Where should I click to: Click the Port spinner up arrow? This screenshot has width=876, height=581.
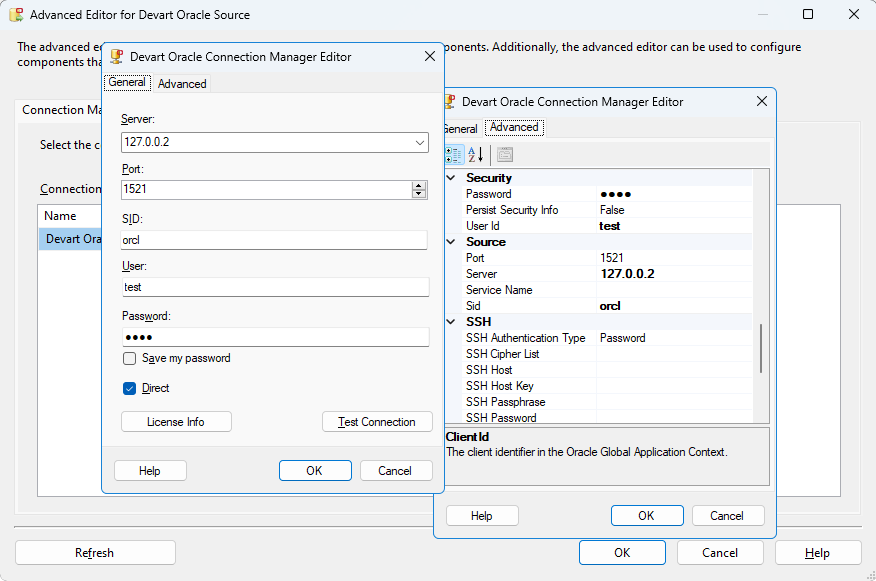[419, 186]
